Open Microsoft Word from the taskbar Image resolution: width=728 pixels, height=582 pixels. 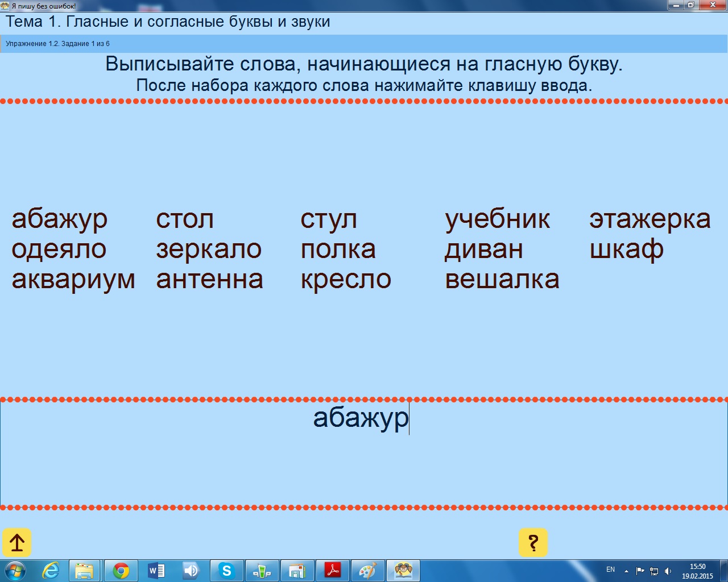pyautogui.click(x=156, y=571)
